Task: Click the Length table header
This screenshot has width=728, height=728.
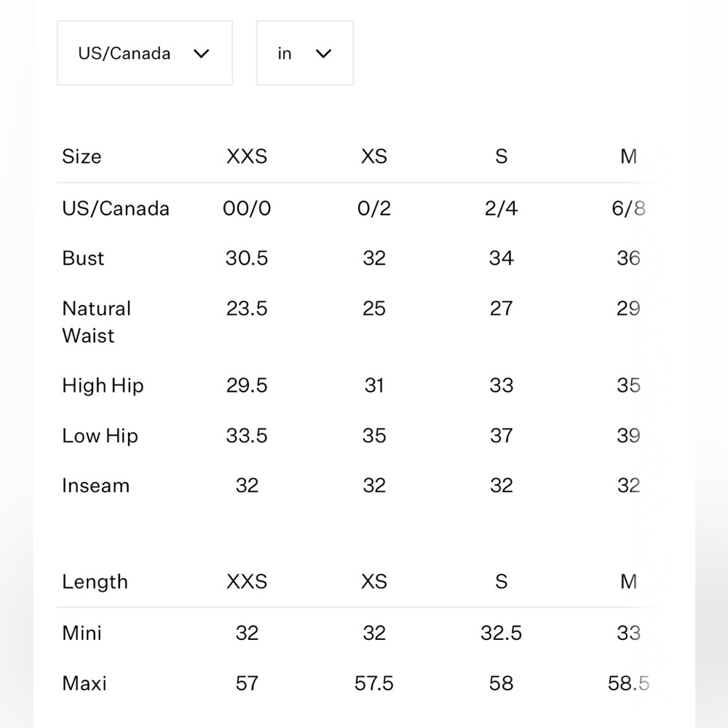Action: pos(95,582)
